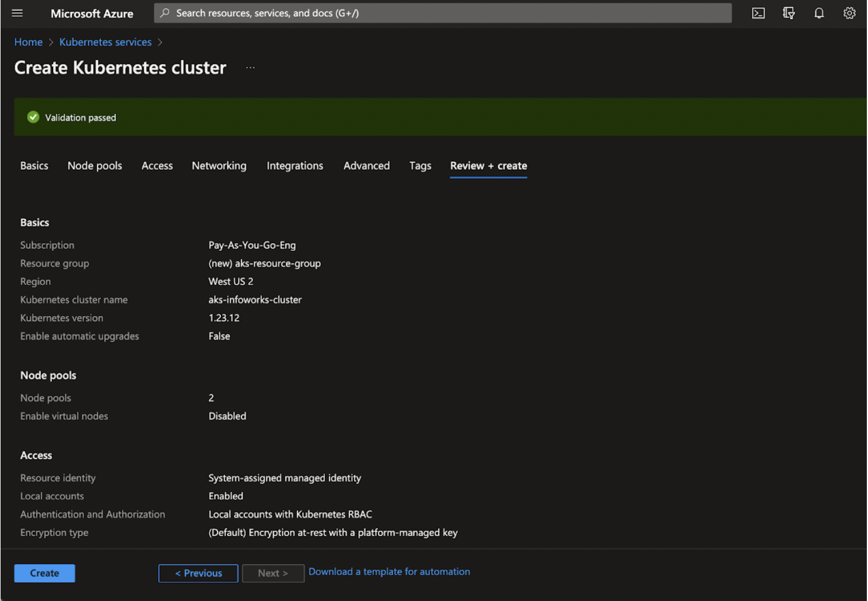Click the Resource group field label
Viewport: 868px width, 601px height.
click(x=55, y=263)
